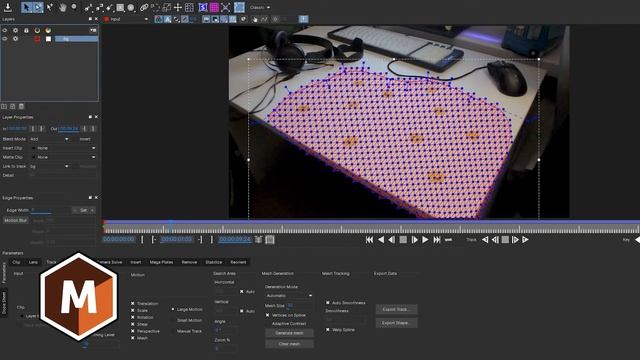Toggle the Vertices on Spline checkbox

(x=267, y=315)
